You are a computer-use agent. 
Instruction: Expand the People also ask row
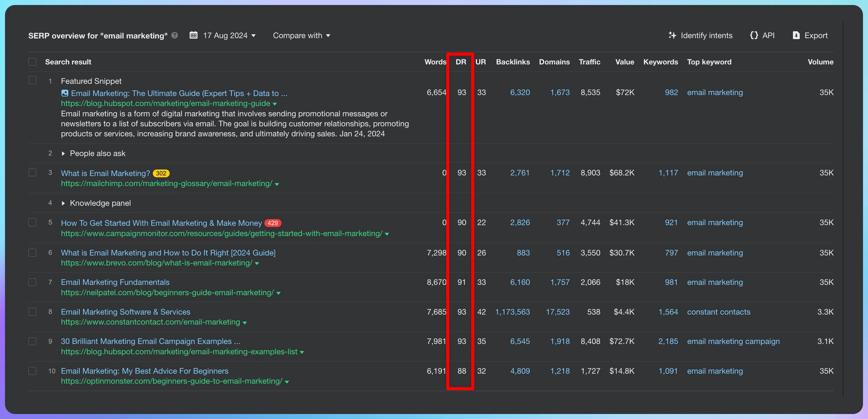click(63, 154)
